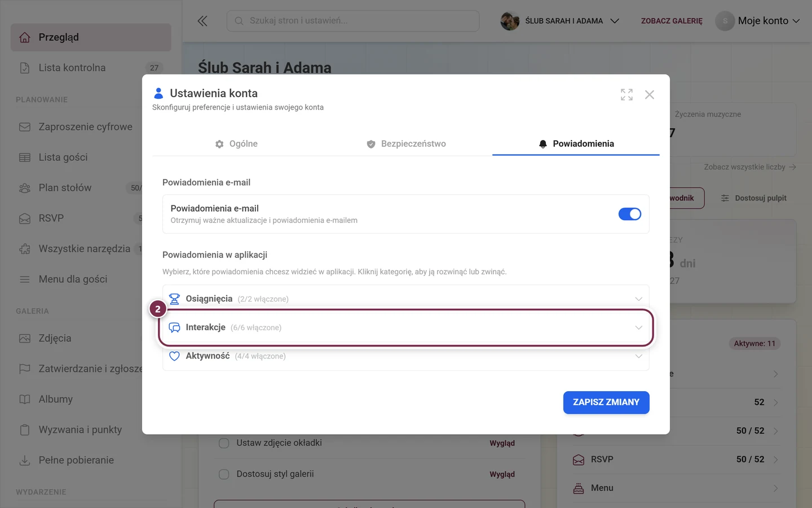This screenshot has width=812, height=508.
Task: Switch to the Ogólne tab
Action: 236,144
